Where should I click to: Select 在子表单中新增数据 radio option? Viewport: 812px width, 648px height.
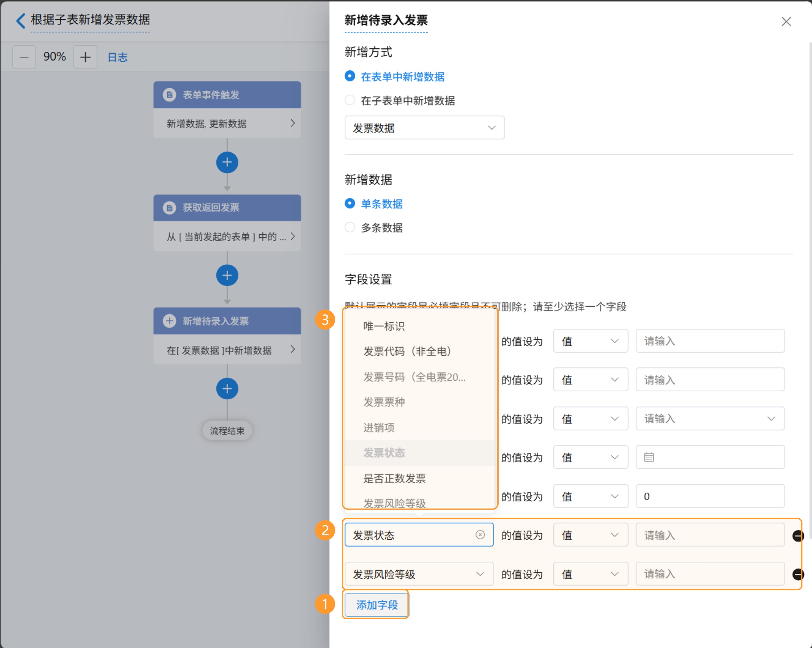coord(350,100)
